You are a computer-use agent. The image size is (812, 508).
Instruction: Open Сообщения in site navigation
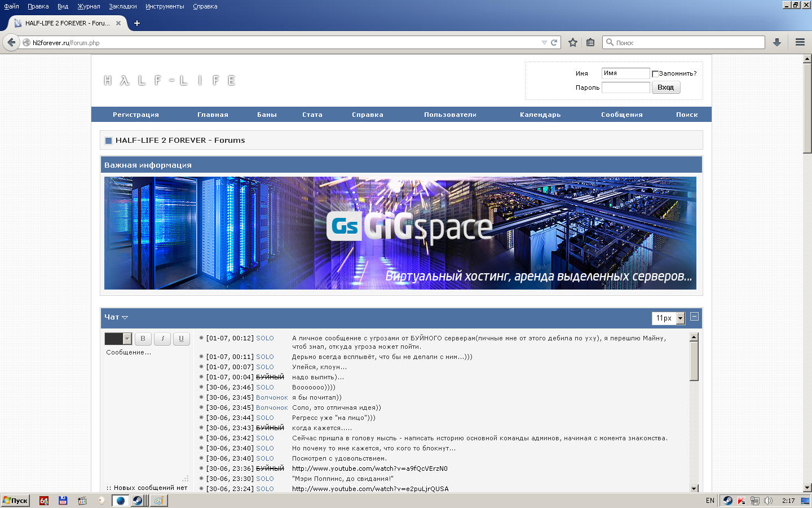pyautogui.click(x=622, y=115)
